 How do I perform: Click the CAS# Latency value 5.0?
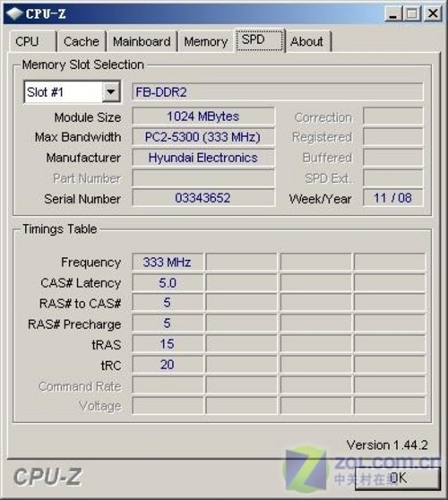[168, 283]
